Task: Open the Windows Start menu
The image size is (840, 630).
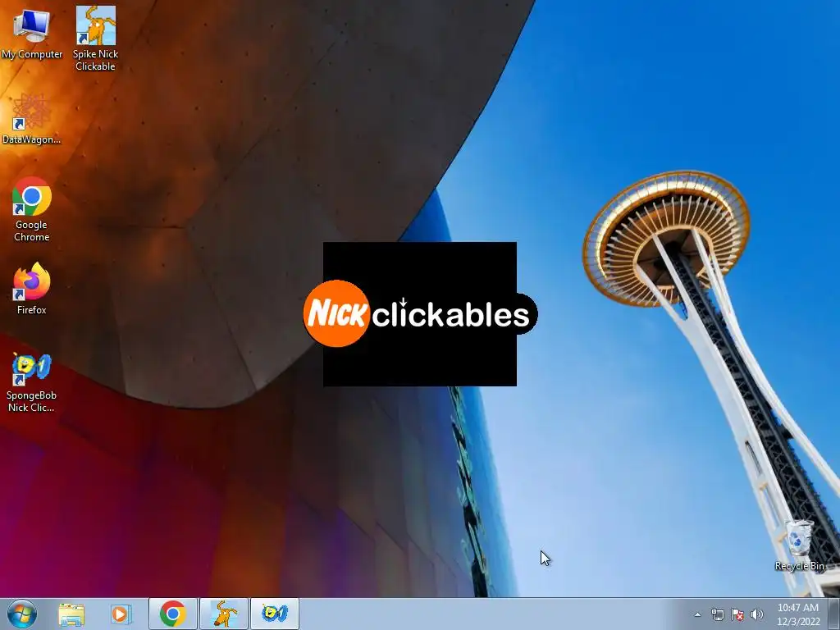Action: 22,614
